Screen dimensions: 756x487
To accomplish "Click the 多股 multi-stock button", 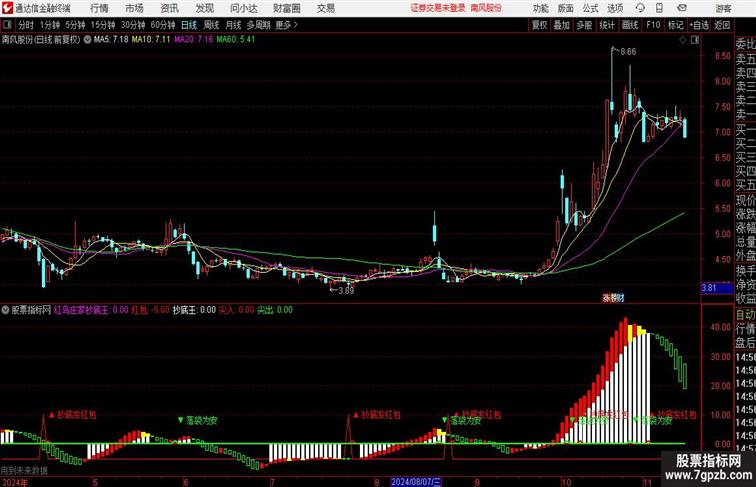I will [584, 25].
